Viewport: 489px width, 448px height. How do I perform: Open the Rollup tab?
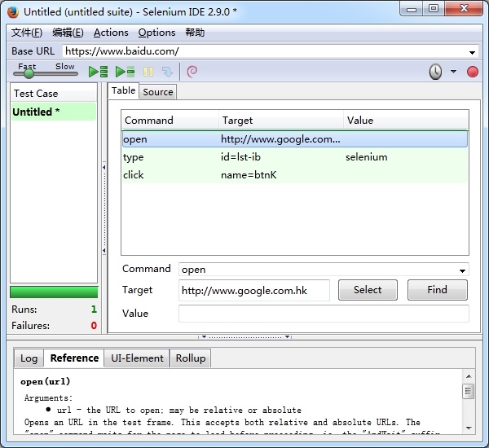191,358
